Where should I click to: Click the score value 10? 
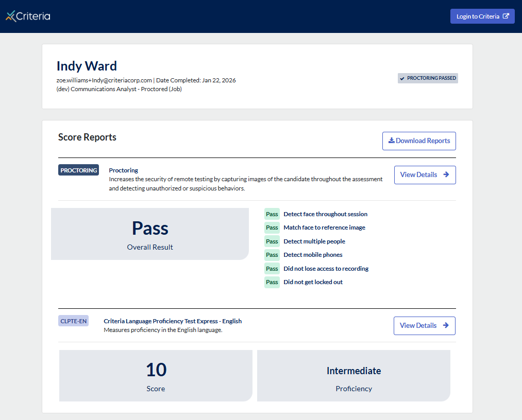click(156, 370)
